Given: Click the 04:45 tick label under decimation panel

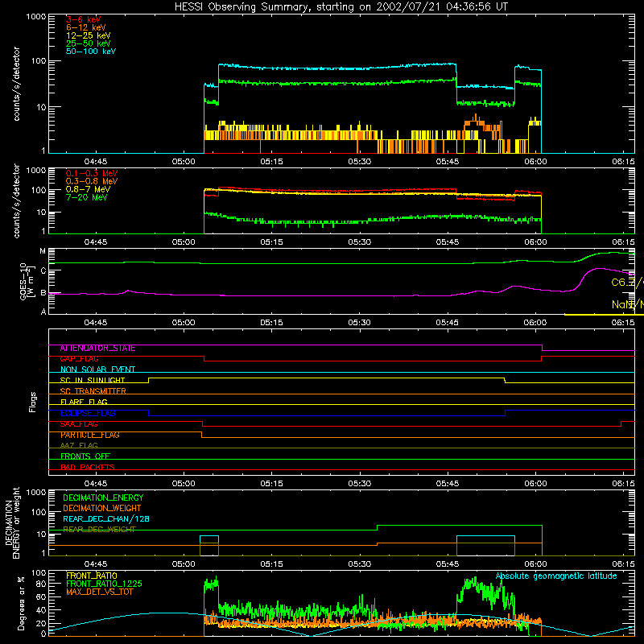Looking at the screenshot, I should point(96,564).
